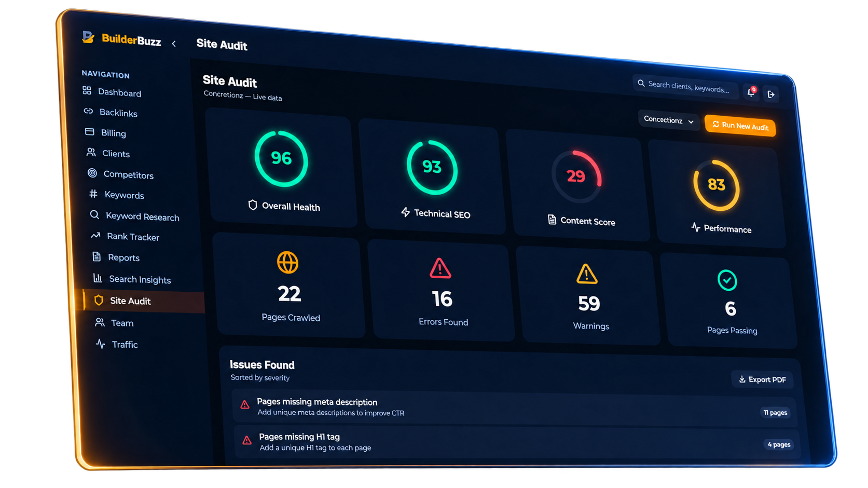Click the Pages Passing checkmark icon
This screenshot has width=868, height=488.
click(727, 280)
